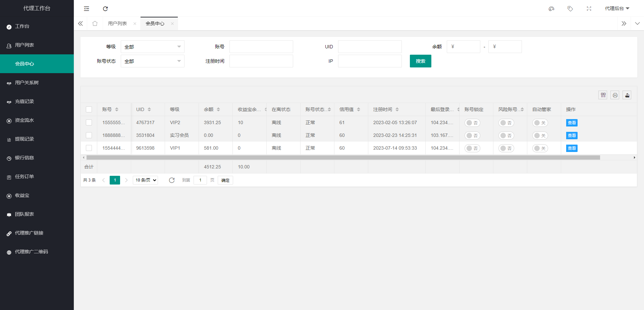Enter fullscreen via the expand icon
The width and height of the screenshot is (644, 310).
point(589,8)
